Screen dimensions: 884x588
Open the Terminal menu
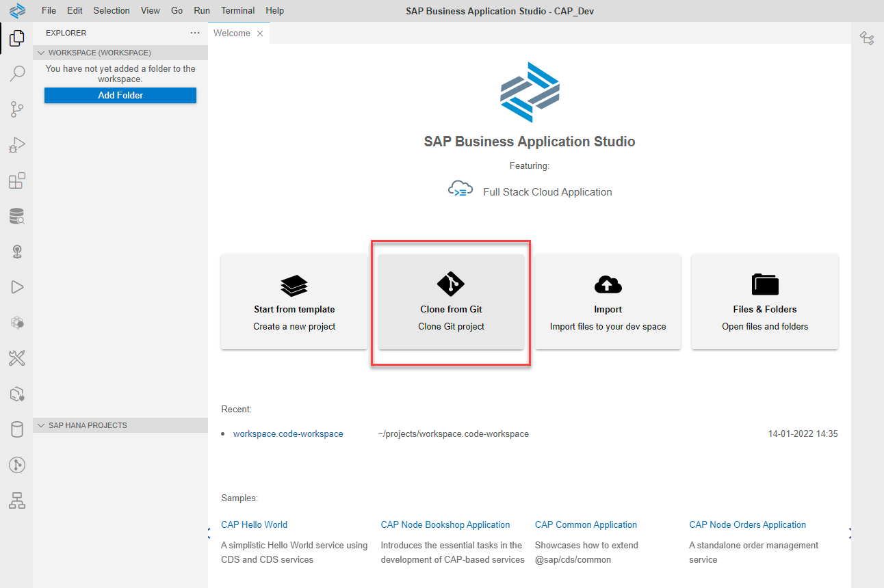tap(238, 11)
